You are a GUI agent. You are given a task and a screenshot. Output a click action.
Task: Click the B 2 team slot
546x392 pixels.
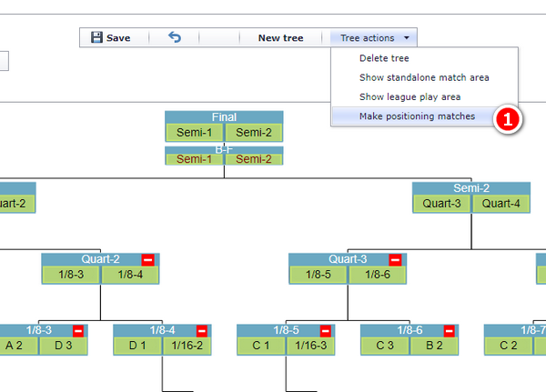(x=434, y=346)
